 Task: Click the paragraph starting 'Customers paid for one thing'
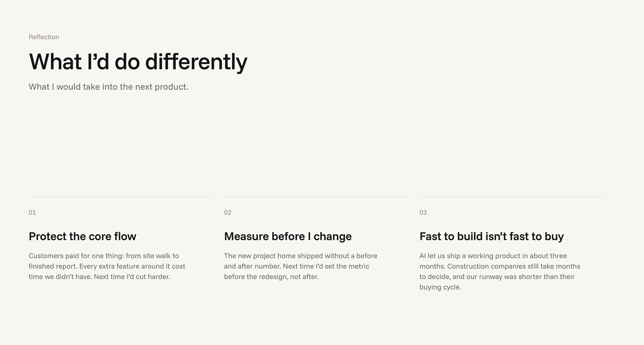pos(107,266)
